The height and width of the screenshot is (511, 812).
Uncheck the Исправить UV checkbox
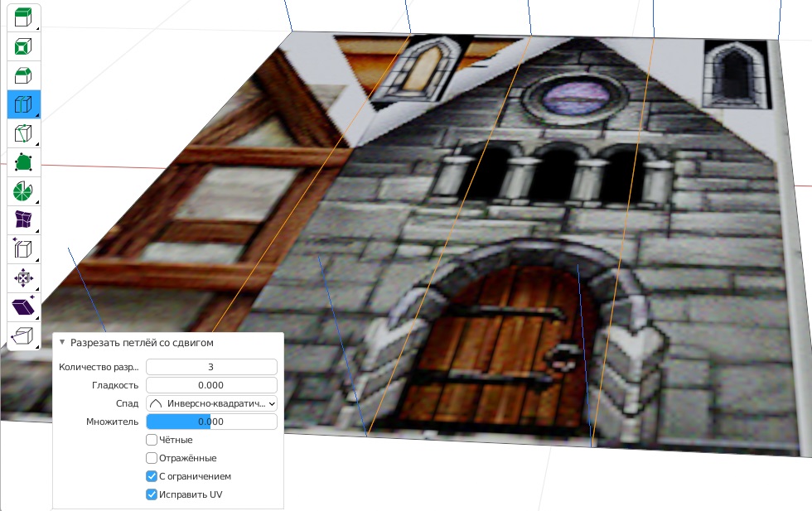151,494
